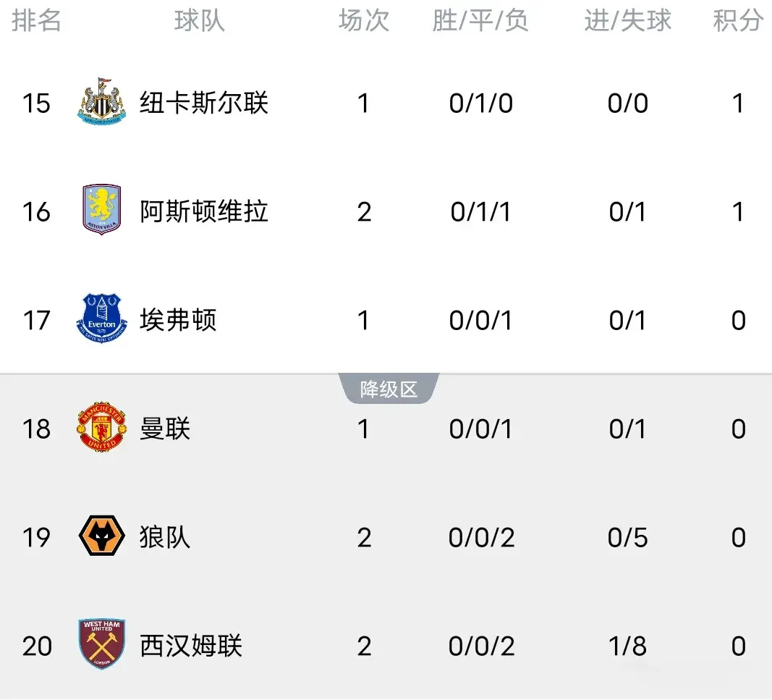Tap the 胜/平/负 column header
This screenshot has width=772, height=700.
coord(480,21)
